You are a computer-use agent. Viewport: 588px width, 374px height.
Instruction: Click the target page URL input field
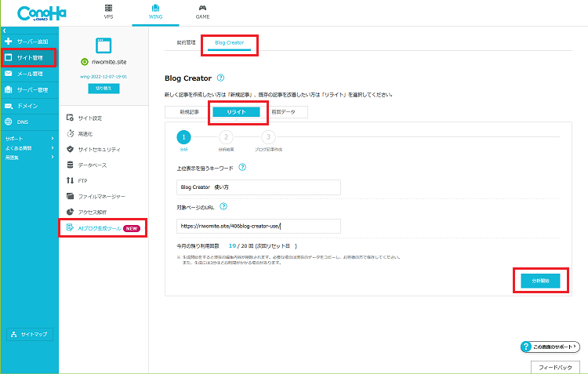[259, 226]
